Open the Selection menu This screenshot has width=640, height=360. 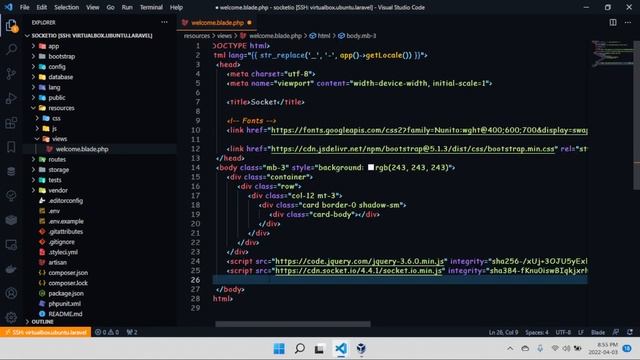(67, 7)
